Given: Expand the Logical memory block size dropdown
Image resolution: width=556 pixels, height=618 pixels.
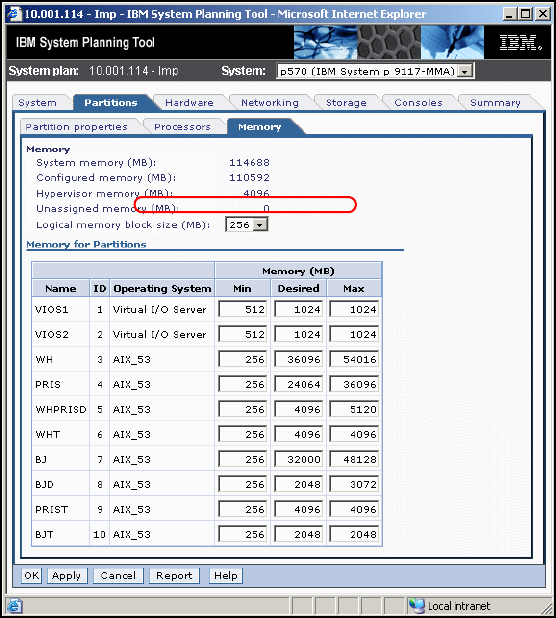Looking at the screenshot, I should tap(260, 225).
